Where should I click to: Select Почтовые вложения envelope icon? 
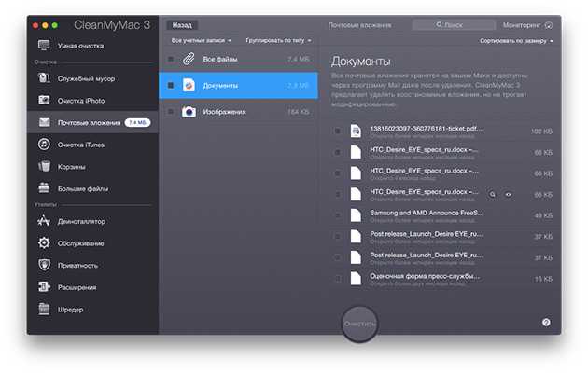(44, 122)
